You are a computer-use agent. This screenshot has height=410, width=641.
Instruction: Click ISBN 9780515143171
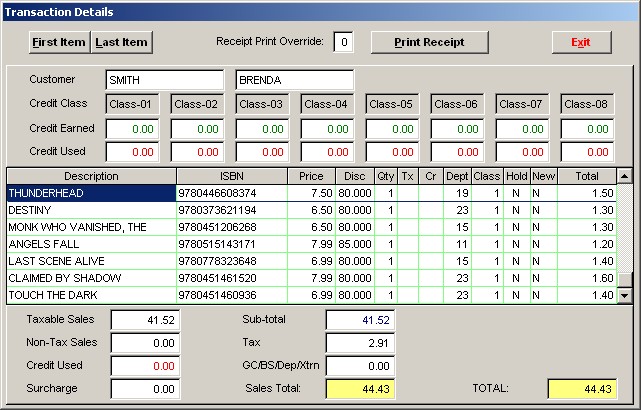coord(232,244)
